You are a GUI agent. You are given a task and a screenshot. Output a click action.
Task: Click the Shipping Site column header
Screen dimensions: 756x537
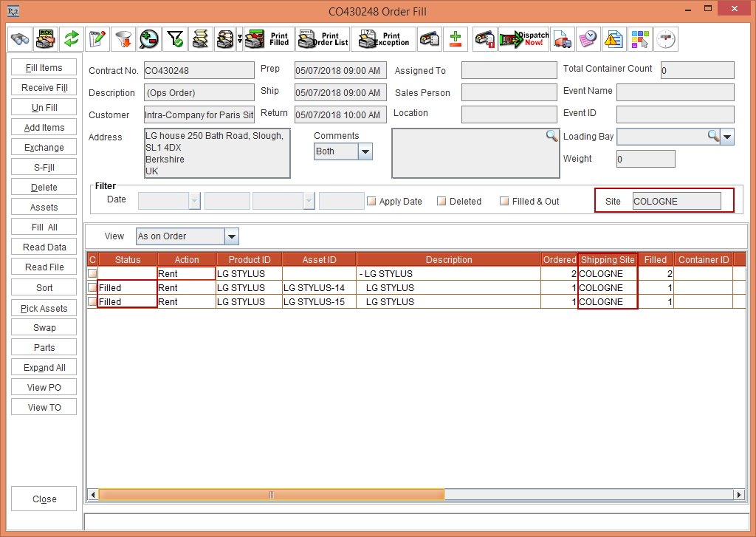[608, 259]
